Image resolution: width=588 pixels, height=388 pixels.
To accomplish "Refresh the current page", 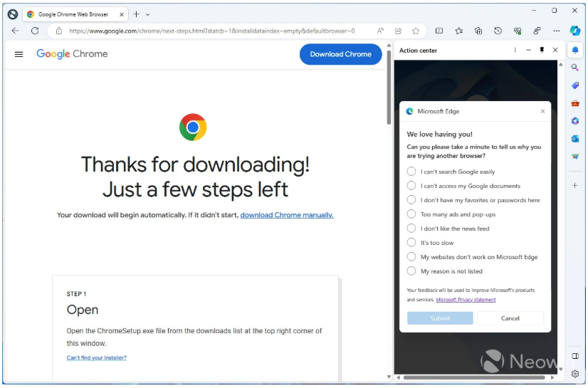I will [x=35, y=31].
